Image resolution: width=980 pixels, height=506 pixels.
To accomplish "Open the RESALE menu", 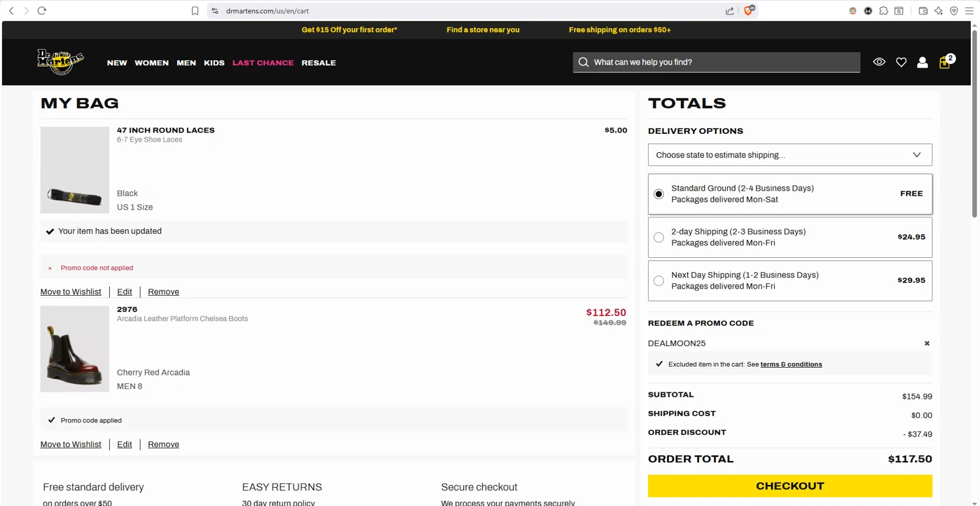I will pyautogui.click(x=319, y=63).
